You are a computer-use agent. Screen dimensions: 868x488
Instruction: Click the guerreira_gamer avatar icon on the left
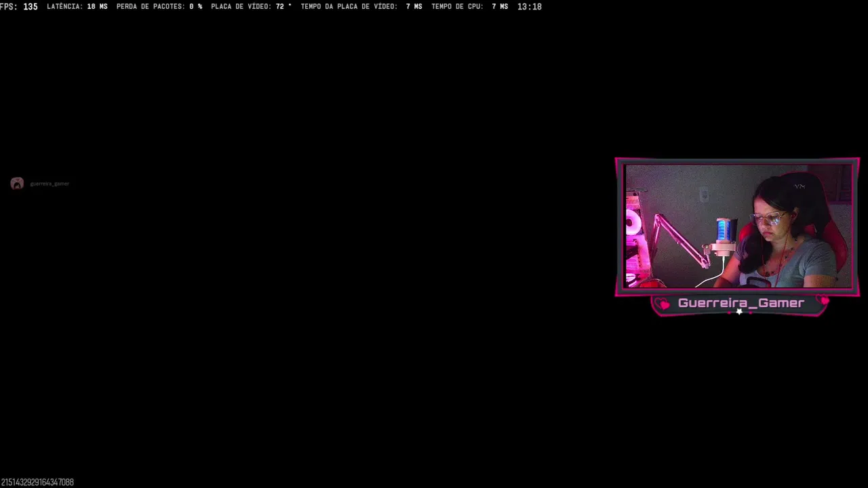pyautogui.click(x=17, y=184)
